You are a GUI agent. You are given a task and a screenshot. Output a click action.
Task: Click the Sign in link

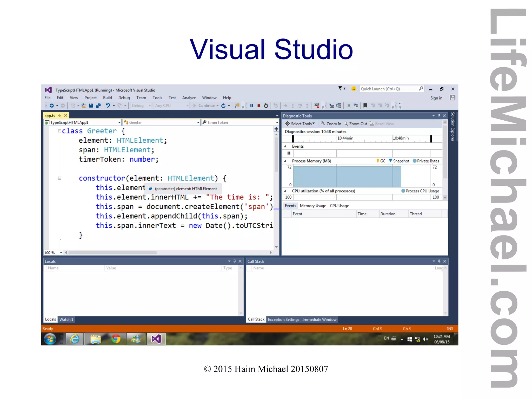436,98
